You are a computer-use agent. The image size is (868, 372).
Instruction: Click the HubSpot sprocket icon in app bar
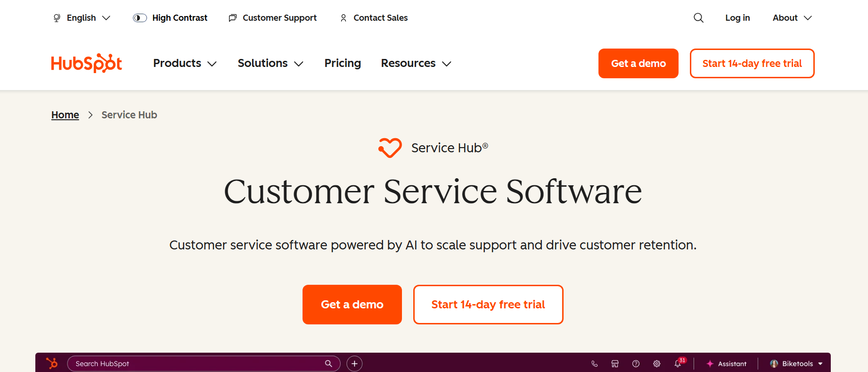pyautogui.click(x=52, y=363)
